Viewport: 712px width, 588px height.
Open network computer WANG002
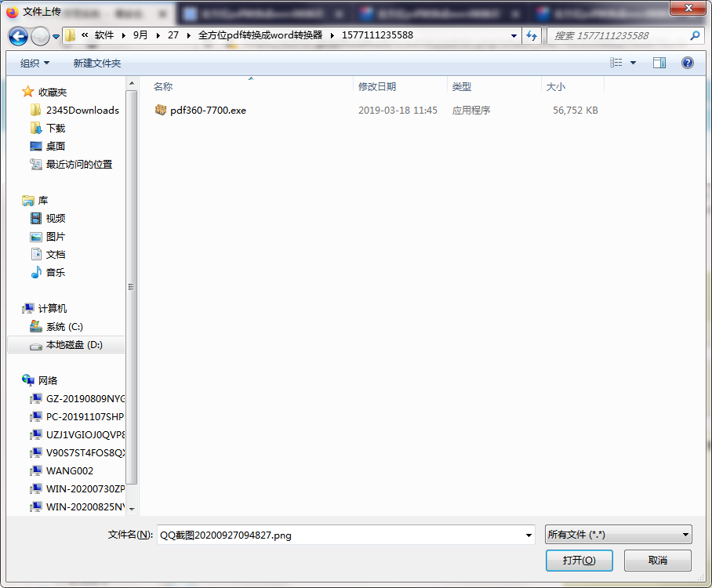coord(70,471)
